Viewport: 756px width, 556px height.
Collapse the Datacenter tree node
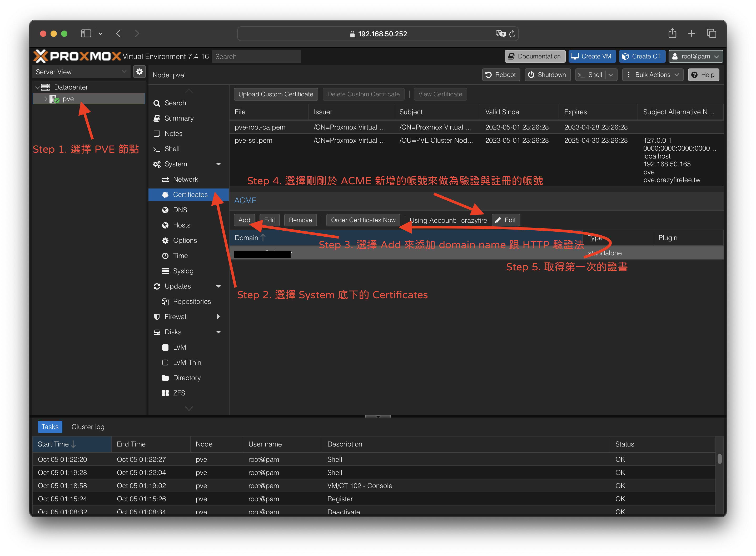(x=37, y=87)
